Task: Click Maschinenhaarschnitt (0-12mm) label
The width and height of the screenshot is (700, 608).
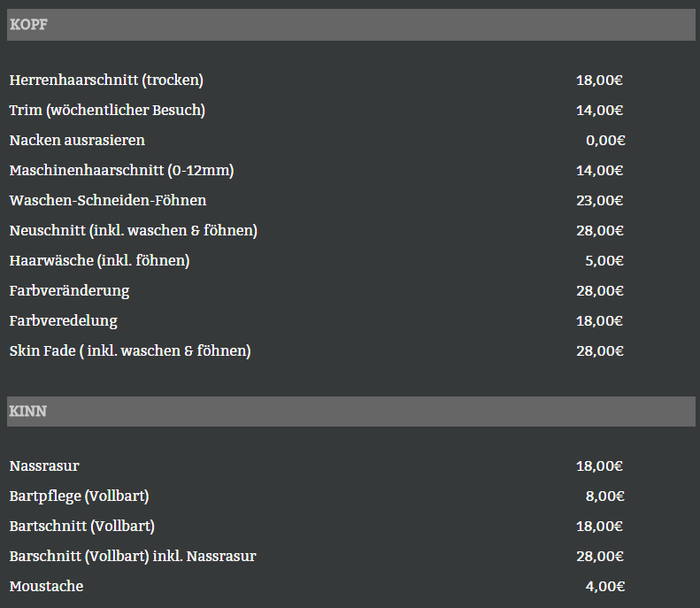Action: click(121, 171)
